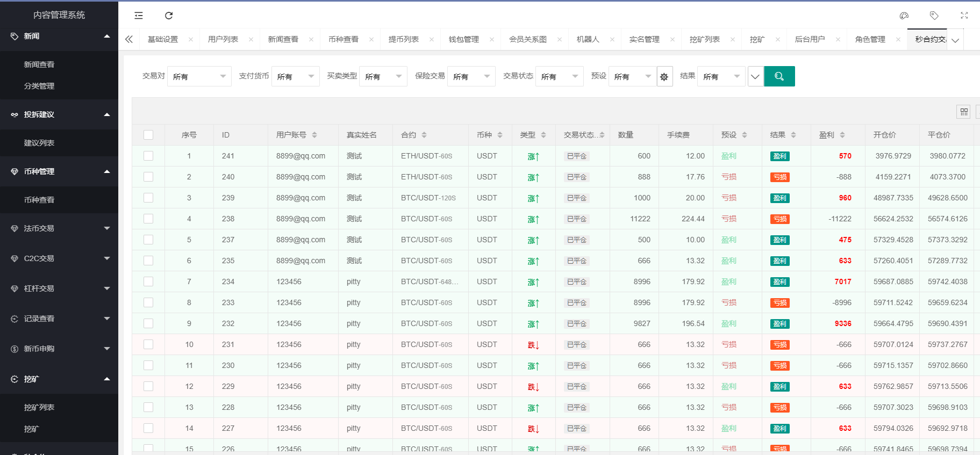Close the 角色管理 tab

(x=898, y=39)
